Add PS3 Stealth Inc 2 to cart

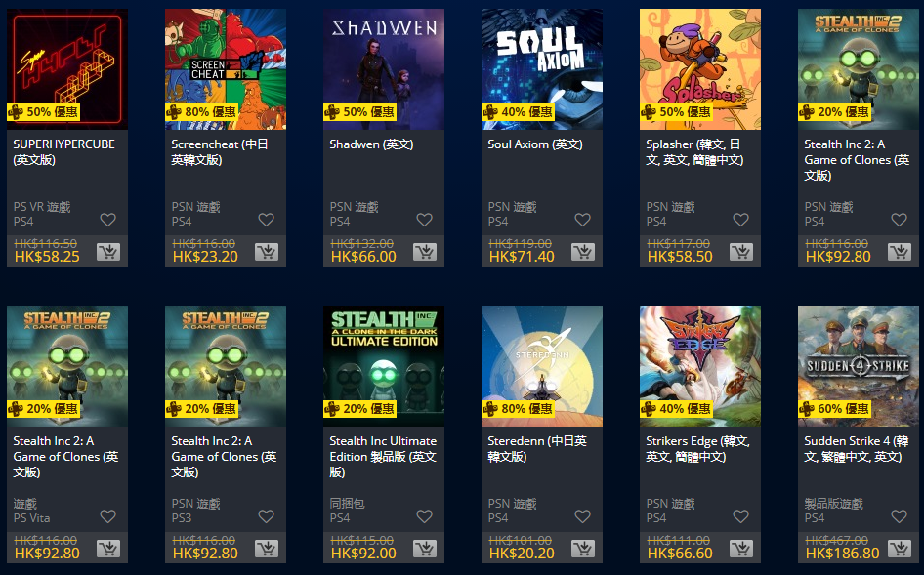pos(267,549)
